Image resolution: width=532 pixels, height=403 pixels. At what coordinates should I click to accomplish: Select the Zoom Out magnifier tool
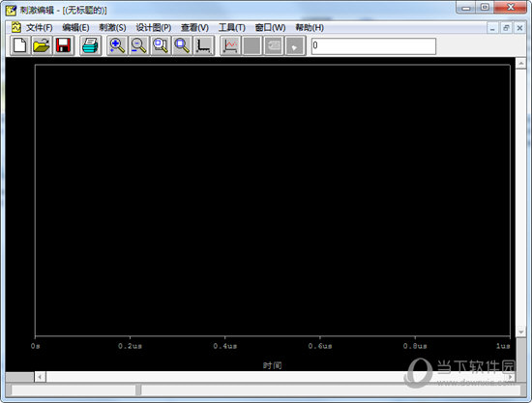pos(138,45)
